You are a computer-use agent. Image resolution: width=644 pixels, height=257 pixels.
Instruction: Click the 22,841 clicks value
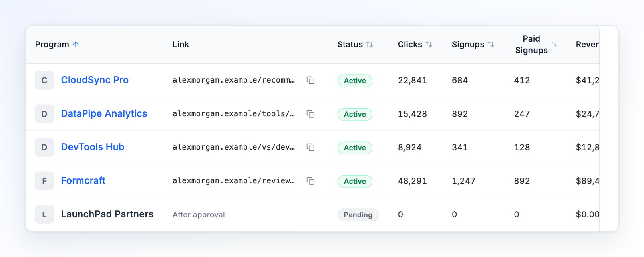tap(412, 80)
